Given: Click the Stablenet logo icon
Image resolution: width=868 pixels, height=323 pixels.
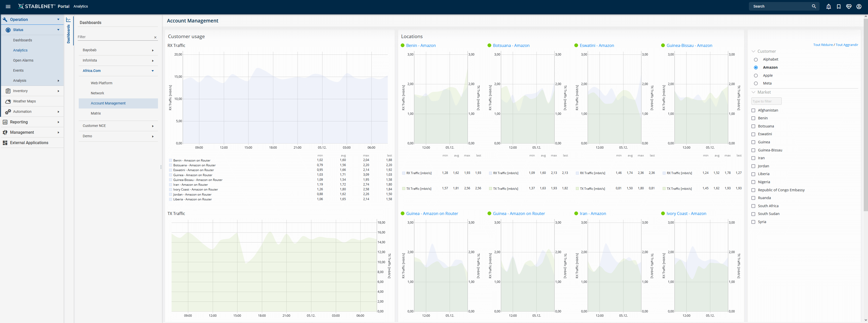Looking at the screenshot, I should click(21, 6).
